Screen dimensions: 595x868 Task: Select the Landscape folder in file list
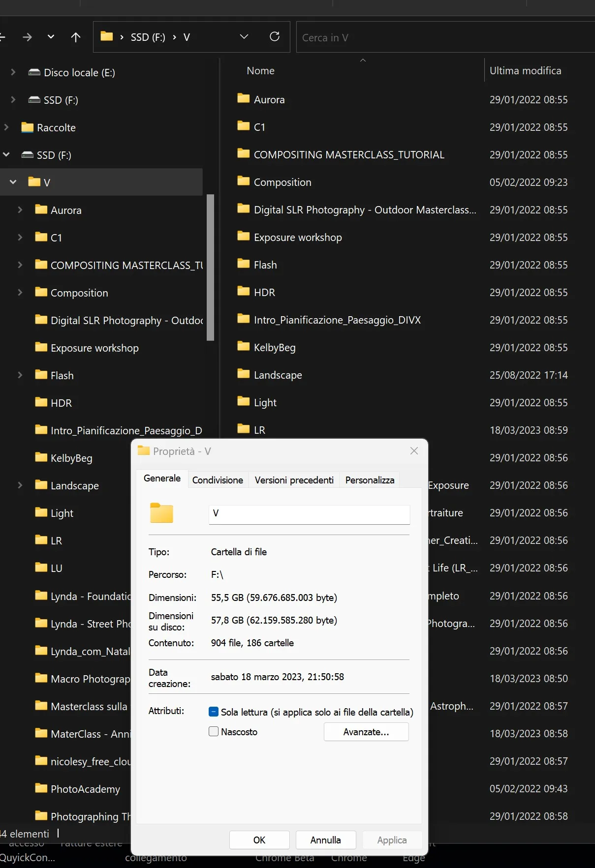(278, 375)
